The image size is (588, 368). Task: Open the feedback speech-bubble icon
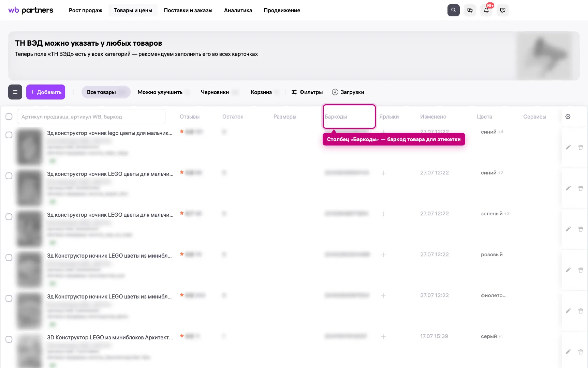point(503,10)
